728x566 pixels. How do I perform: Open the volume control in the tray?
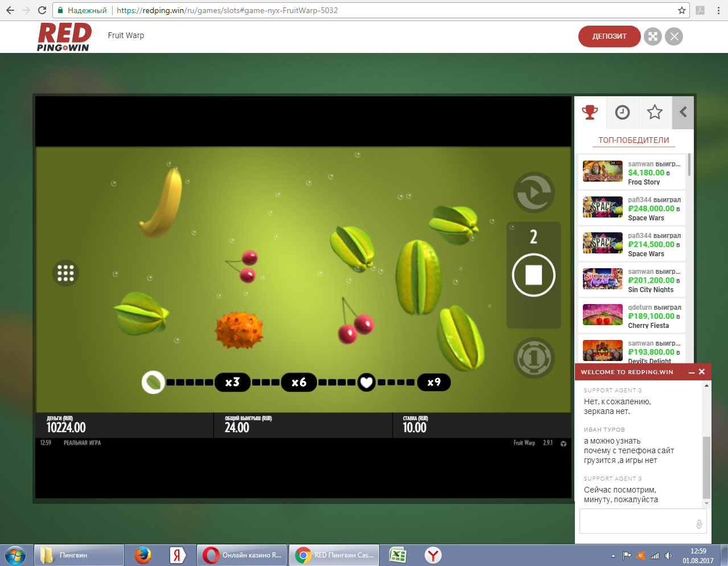pos(669,556)
